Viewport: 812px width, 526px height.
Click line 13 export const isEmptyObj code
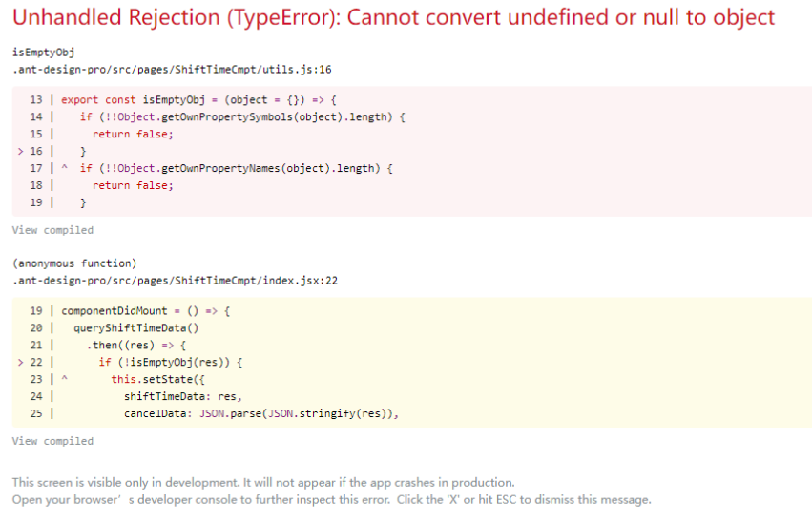pos(199,99)
